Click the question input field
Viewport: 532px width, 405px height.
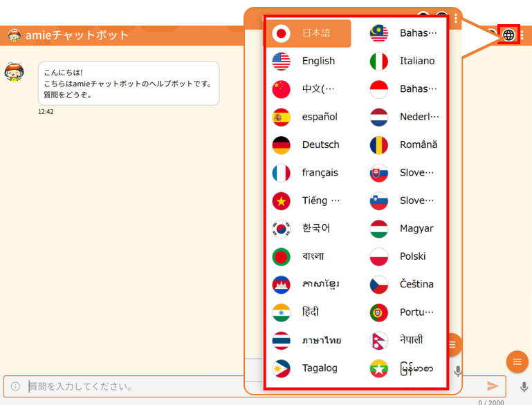(138, 386)
